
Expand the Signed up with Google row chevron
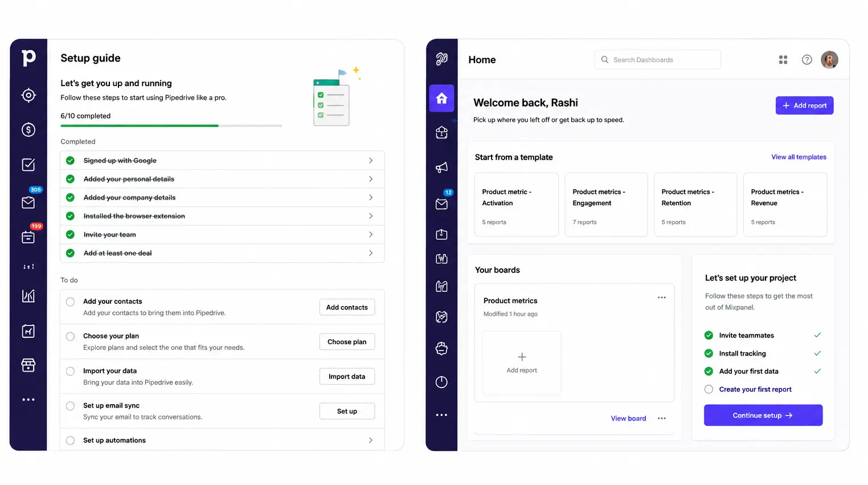click(x=371, y=161)
